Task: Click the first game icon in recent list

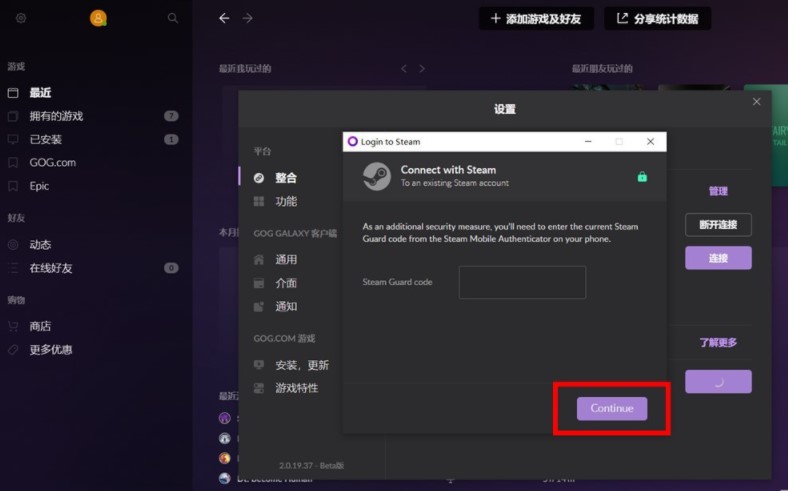Action: click(x=225, y=418)
